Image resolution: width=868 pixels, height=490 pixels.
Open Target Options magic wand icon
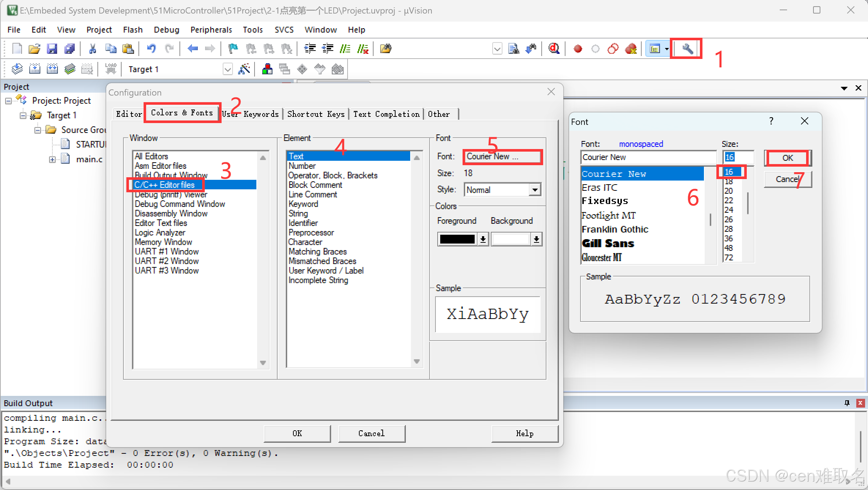point(244,69)
